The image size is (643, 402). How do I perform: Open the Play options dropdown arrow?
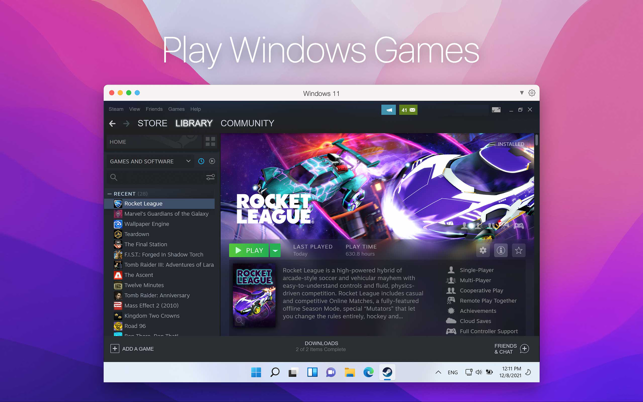(276, 250)
